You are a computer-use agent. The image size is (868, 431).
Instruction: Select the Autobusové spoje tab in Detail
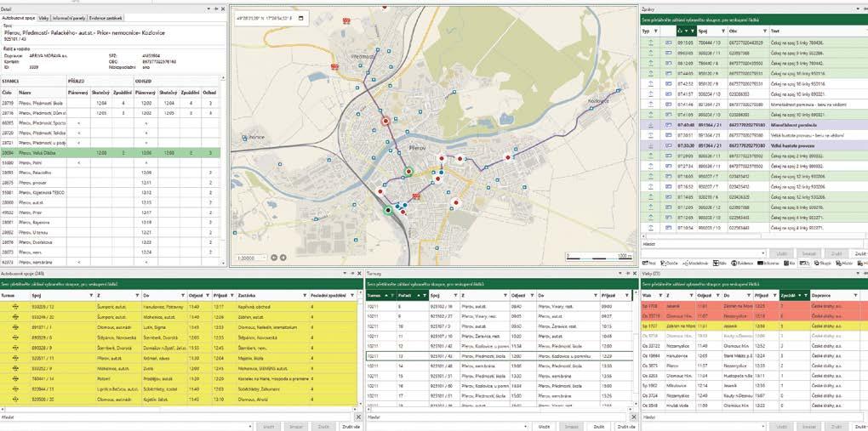tap(18, 18)
